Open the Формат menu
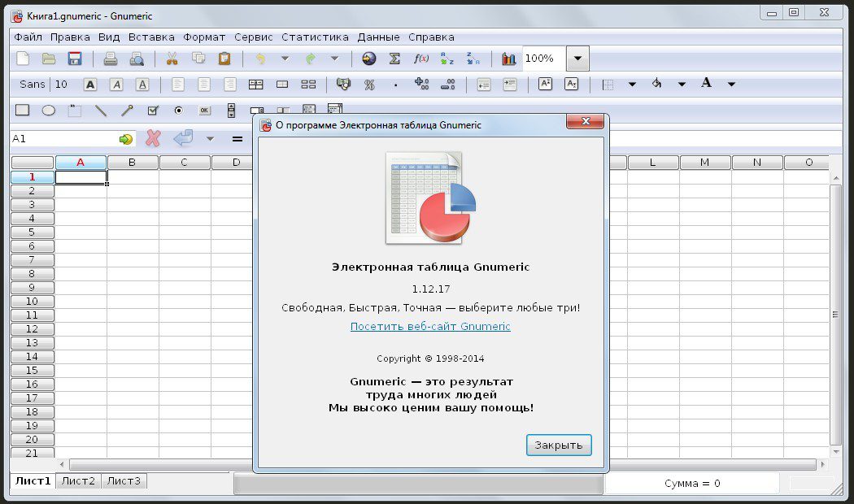The image size is (854, 504). tap(204, 37)
